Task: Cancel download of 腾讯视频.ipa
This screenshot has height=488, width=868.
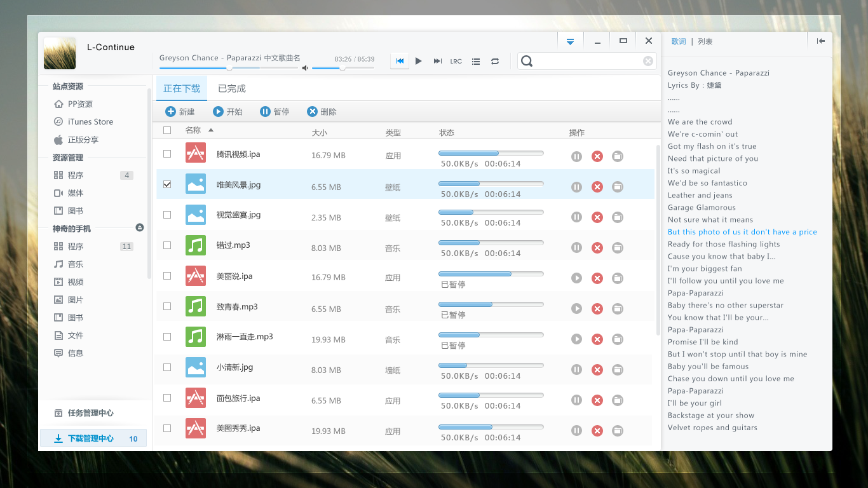Action: pos(597,156)
